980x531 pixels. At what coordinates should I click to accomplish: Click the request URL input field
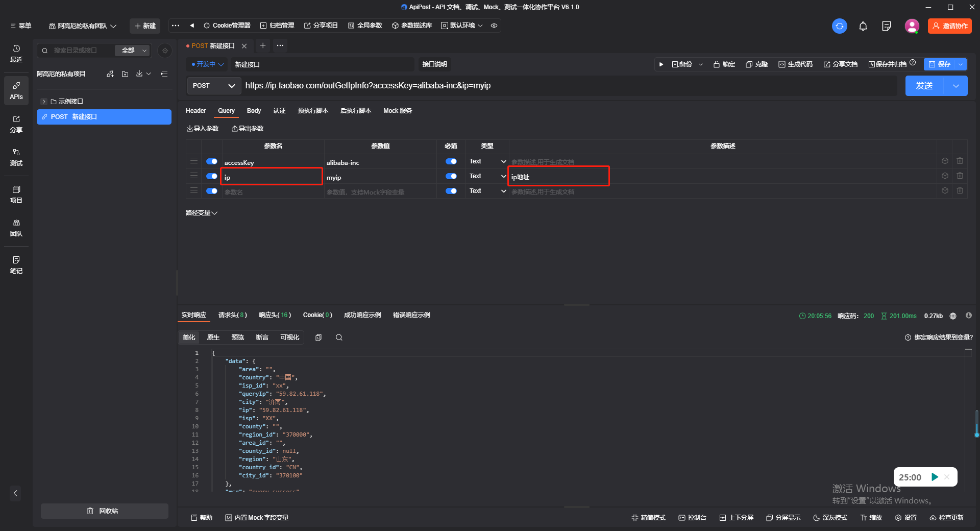tap(569, 86)
